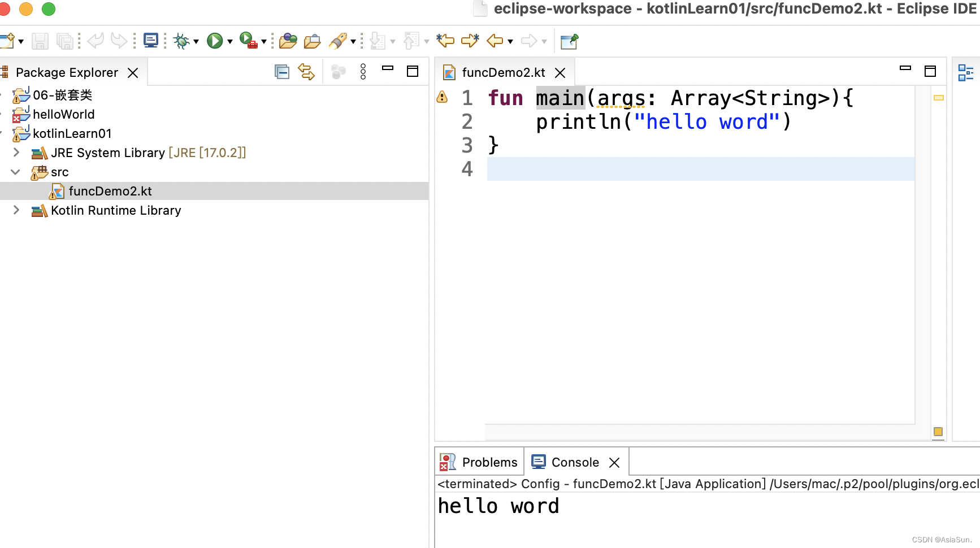This screenshot has width=980, height=548.
Task: Minimize the editor area
Action: (905, 68)
